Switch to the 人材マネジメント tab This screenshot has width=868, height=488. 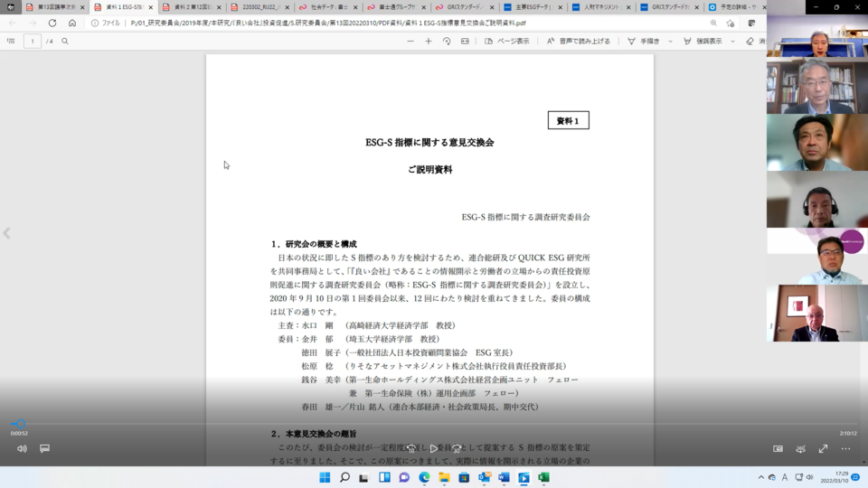pyautogui.click(x=599, y=7)
